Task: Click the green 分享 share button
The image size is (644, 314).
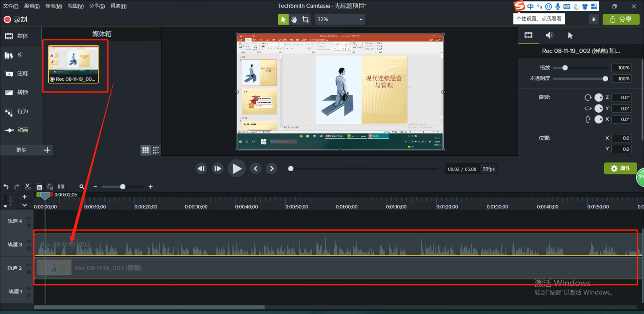Action: [621, 19]
